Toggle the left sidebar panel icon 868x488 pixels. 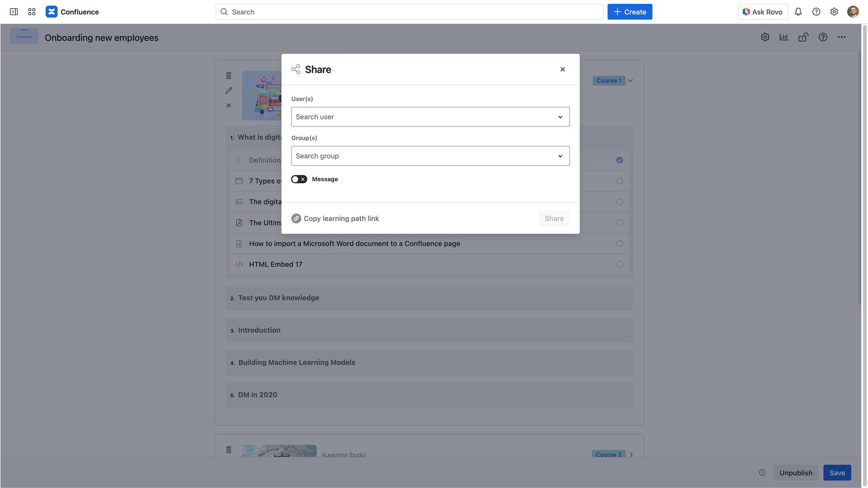tap(14, 12)
